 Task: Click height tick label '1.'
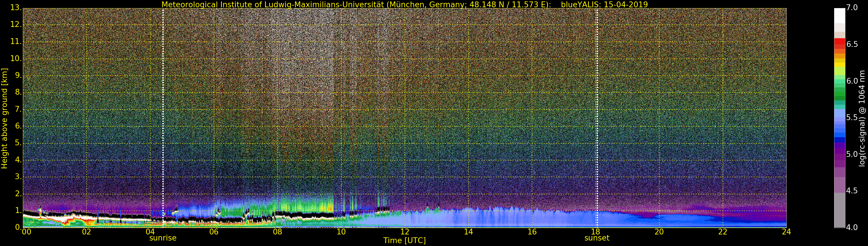coord(18,211)
